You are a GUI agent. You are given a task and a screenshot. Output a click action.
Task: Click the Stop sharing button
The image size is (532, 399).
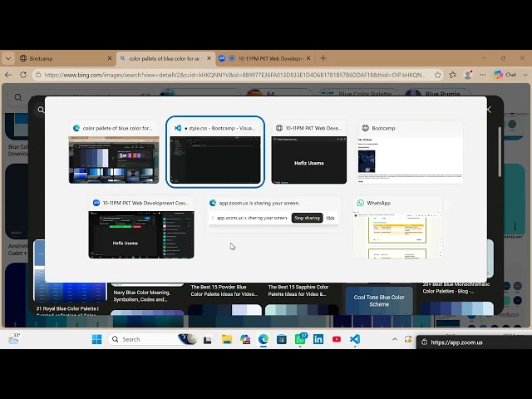(x=307, y=218)
